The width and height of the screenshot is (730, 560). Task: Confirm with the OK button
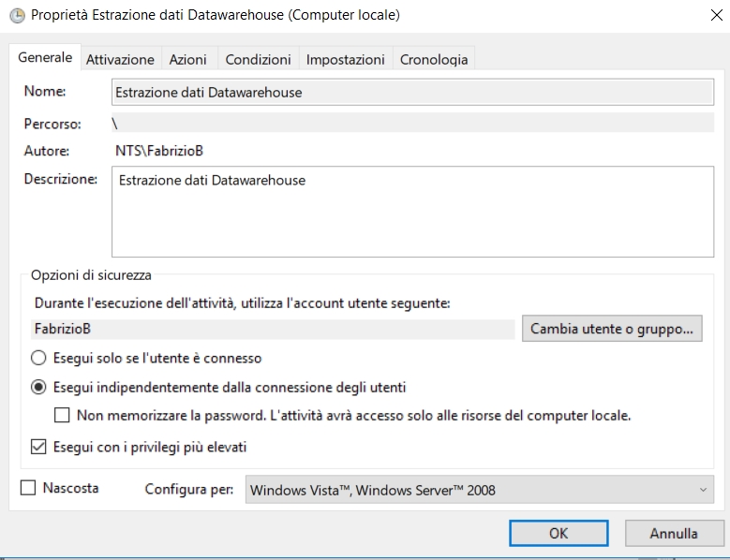[559, 534]
